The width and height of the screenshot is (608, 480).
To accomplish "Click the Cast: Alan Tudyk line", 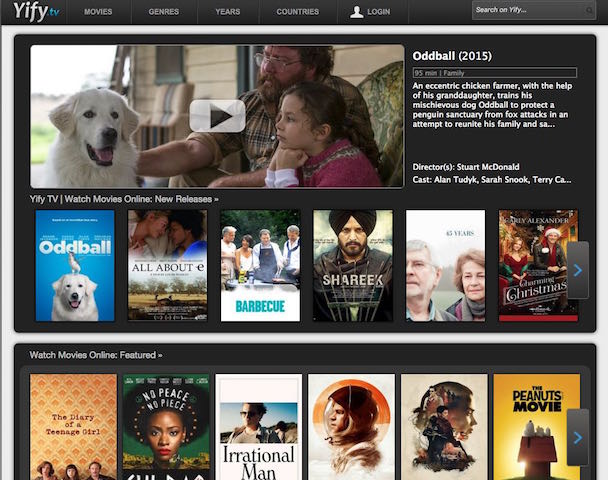I will click(x=492, y=180).
